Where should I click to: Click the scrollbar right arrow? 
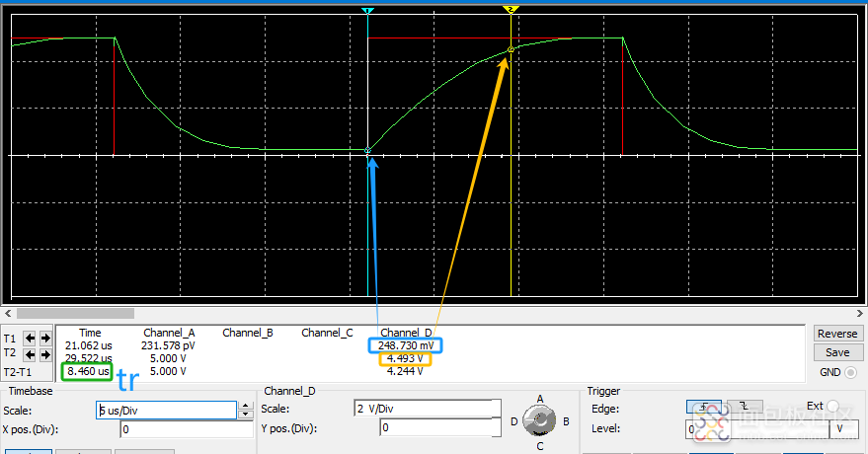point(860,314)
